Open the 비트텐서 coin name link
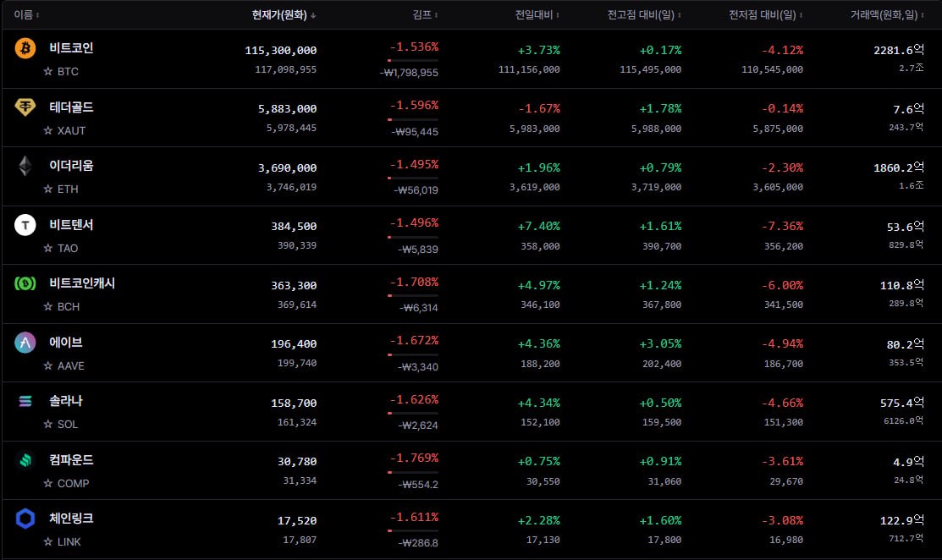Viewport: 942px width, 560px height. 71,224
